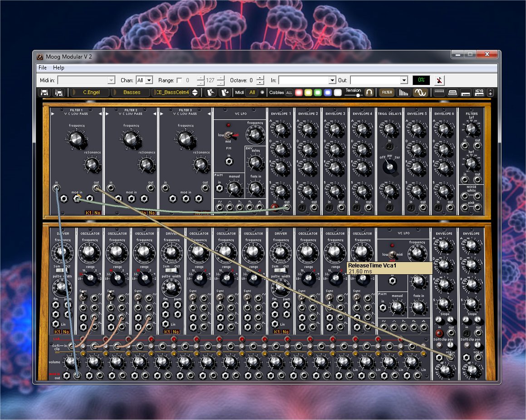Click the 0% CPU meter display
Screen dimensions: 526x420
(421, 80)
